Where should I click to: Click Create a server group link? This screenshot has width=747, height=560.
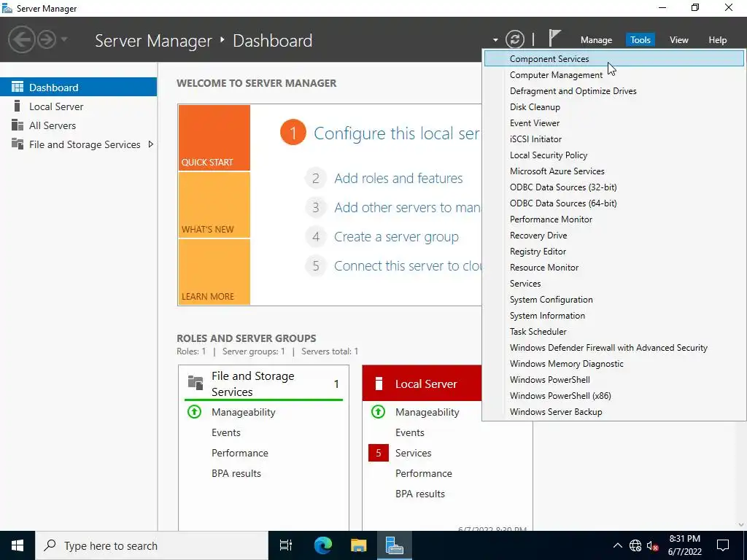click(396, 237)
